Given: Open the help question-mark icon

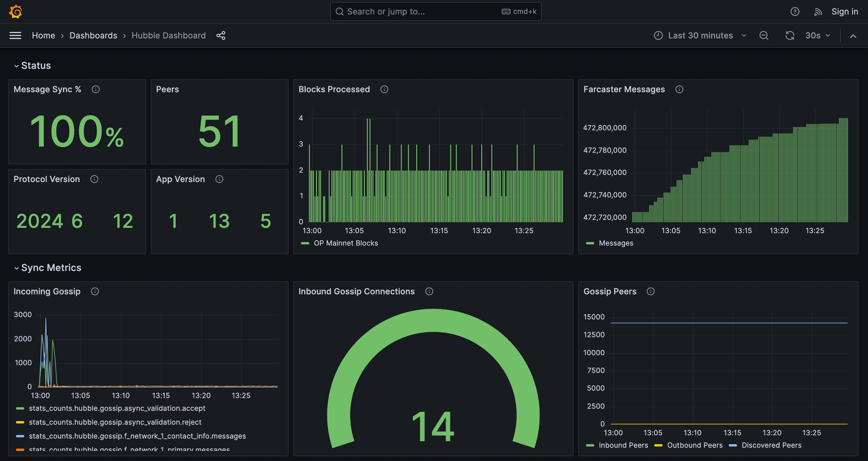Looking at the screenshot, I should [x=795, y=12].
